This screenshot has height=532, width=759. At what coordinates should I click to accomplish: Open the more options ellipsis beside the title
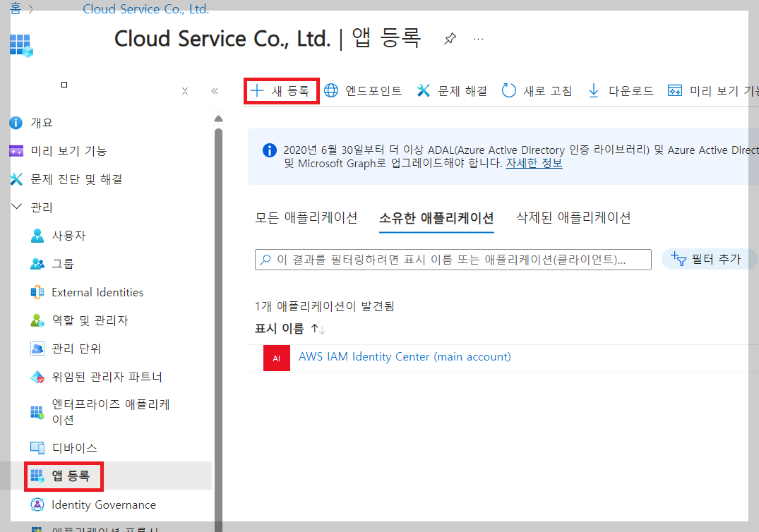coord(478,39)
